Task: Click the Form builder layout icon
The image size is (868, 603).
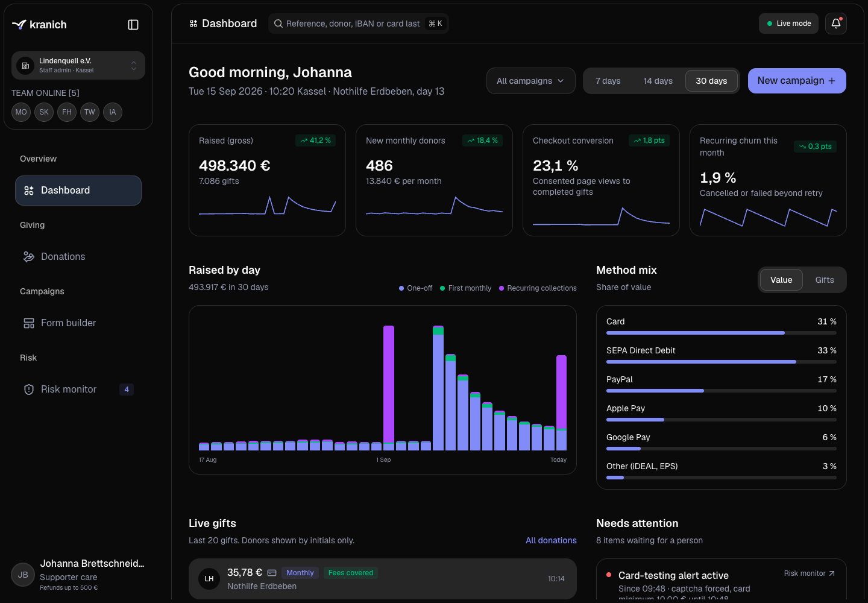Action: pos(29,323)
